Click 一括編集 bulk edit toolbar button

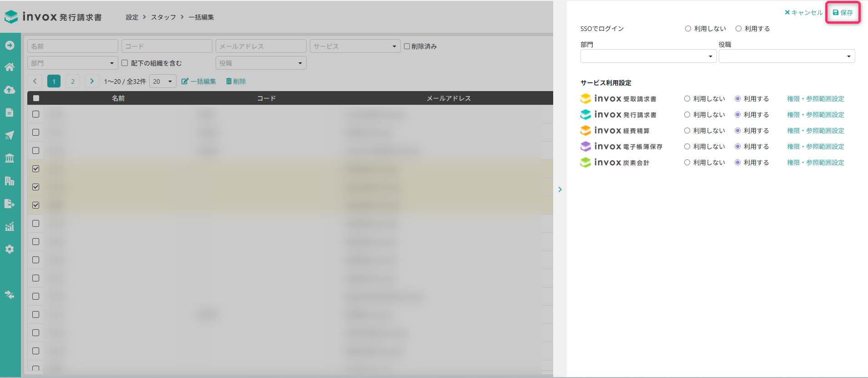pyautogui.click(x=199, y=82)
